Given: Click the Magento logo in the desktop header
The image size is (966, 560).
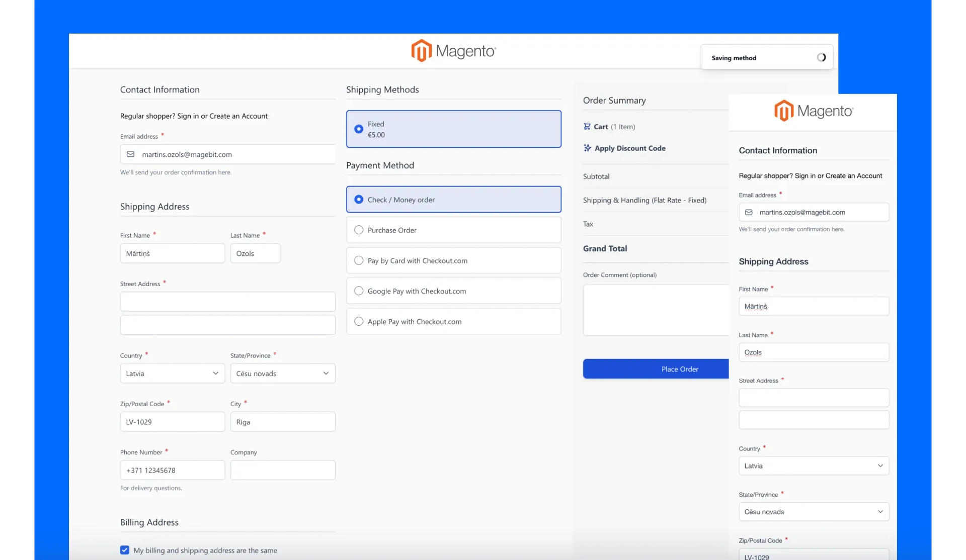Looking at the screenshot, I should point(453,51).
